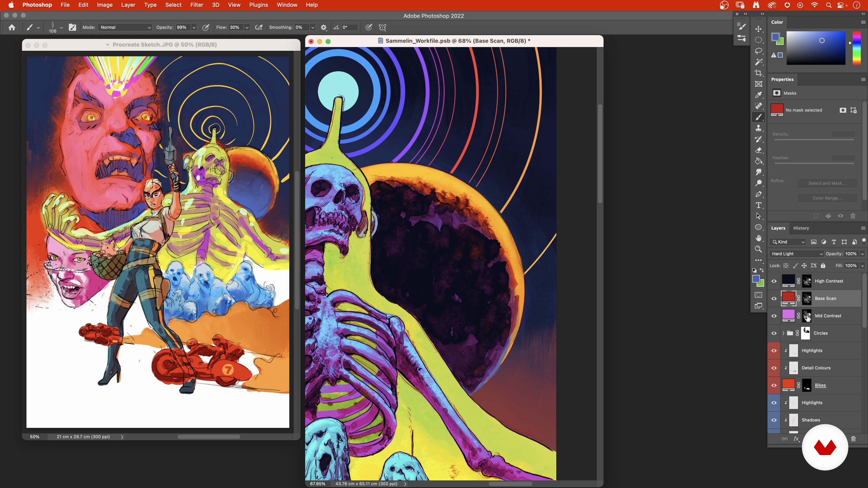Select the Hand tool
Screen dimensions: 868x488
point(759,238)
